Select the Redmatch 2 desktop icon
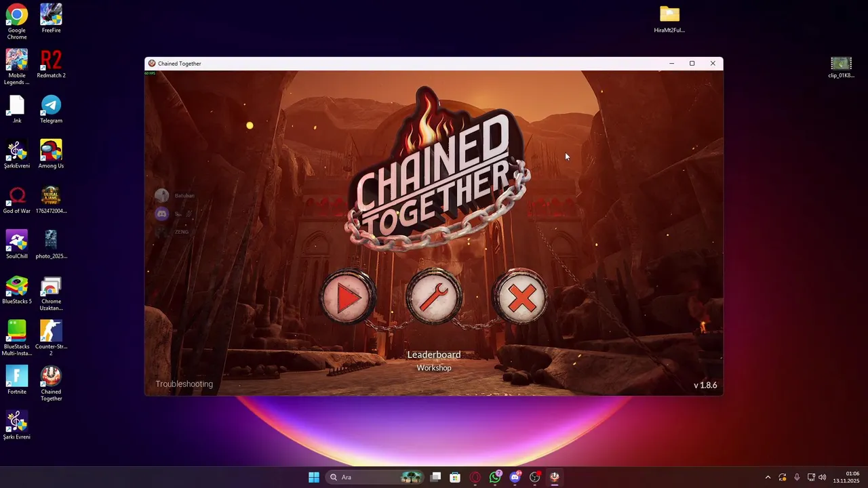 point(51,64)
